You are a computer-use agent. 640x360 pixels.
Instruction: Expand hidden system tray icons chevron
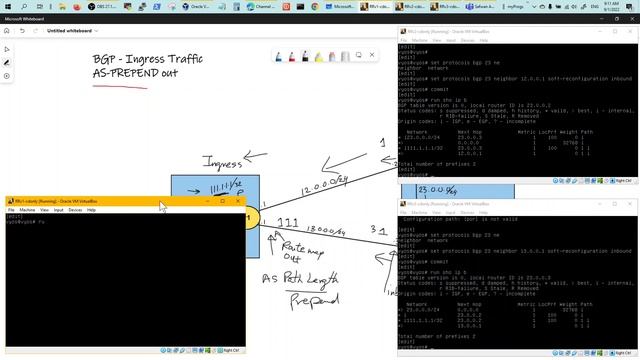click(x=534, y=7)
